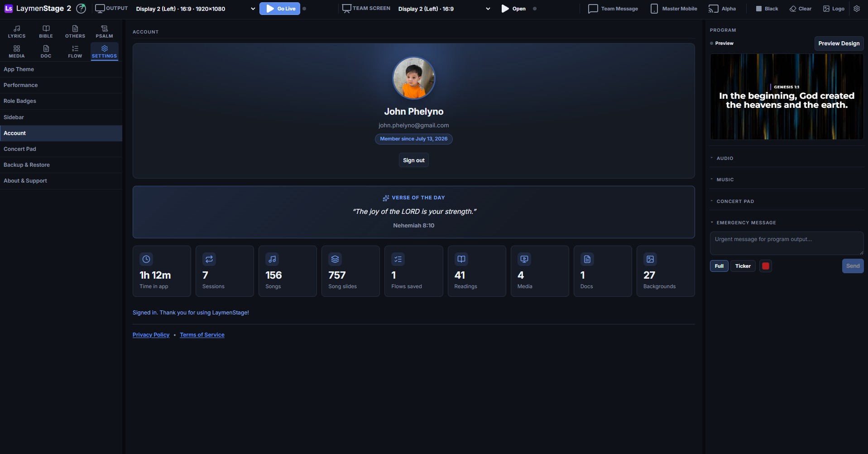868x454 pixels.
Task: Click the book icon on Readings card
Action: (461, 259)
